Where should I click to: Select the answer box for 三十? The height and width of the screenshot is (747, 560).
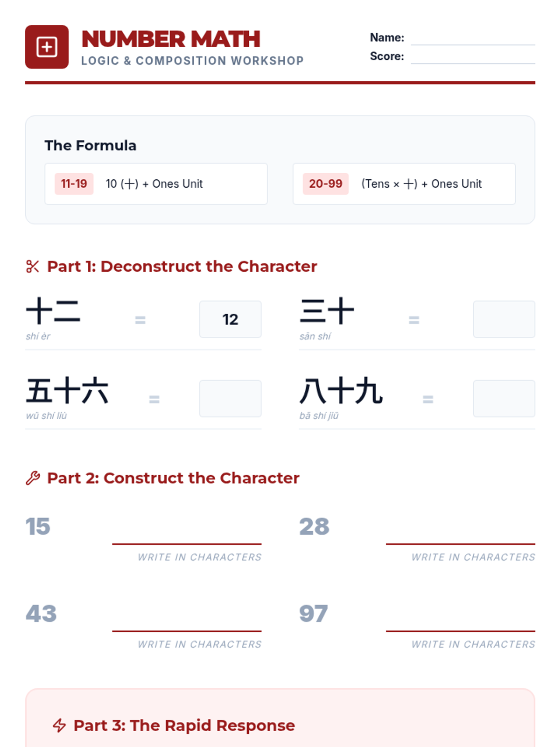pyautogui.click(x=504, y=319)
